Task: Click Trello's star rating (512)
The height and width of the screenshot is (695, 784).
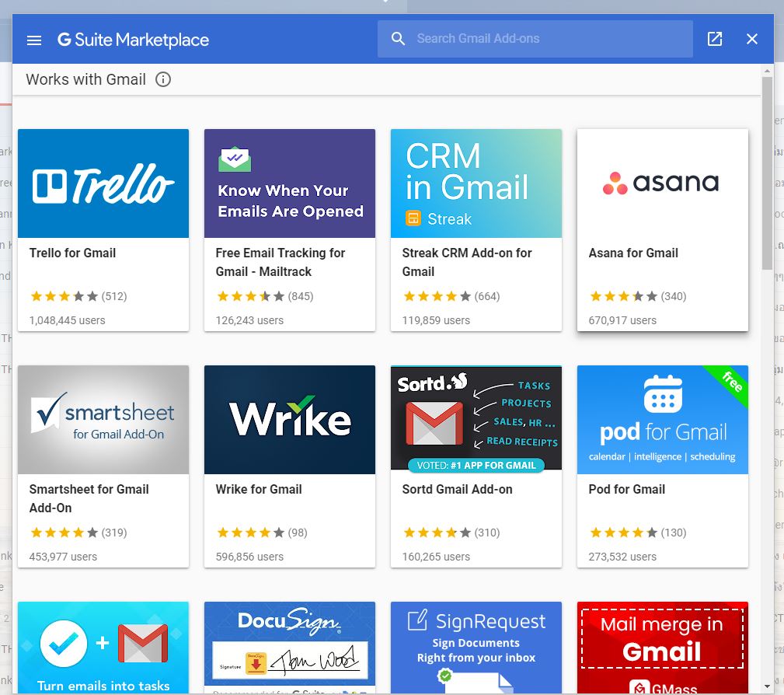Action: (x=78, y=296)
